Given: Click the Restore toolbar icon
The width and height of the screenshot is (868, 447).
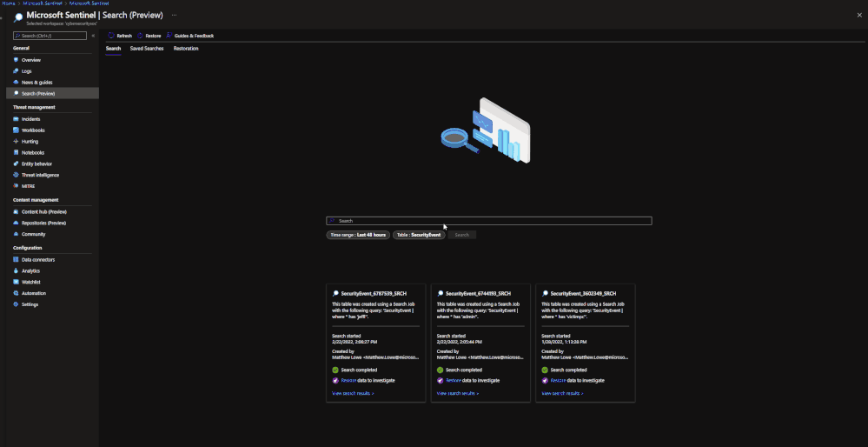Looking at the screenshot, I should [x=140, y=36].
